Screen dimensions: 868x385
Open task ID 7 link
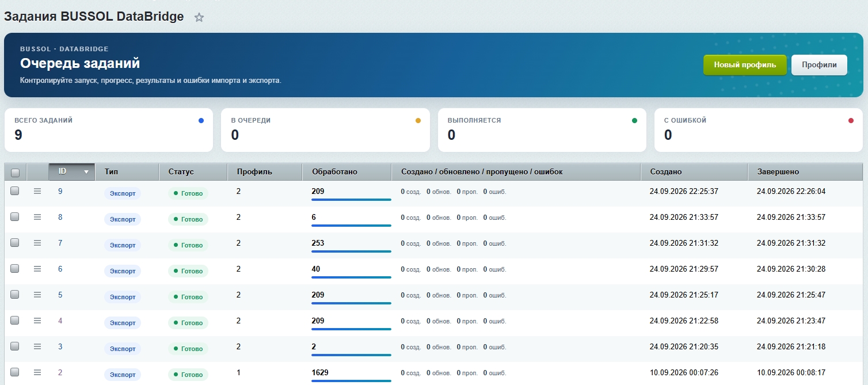point(60,243)
